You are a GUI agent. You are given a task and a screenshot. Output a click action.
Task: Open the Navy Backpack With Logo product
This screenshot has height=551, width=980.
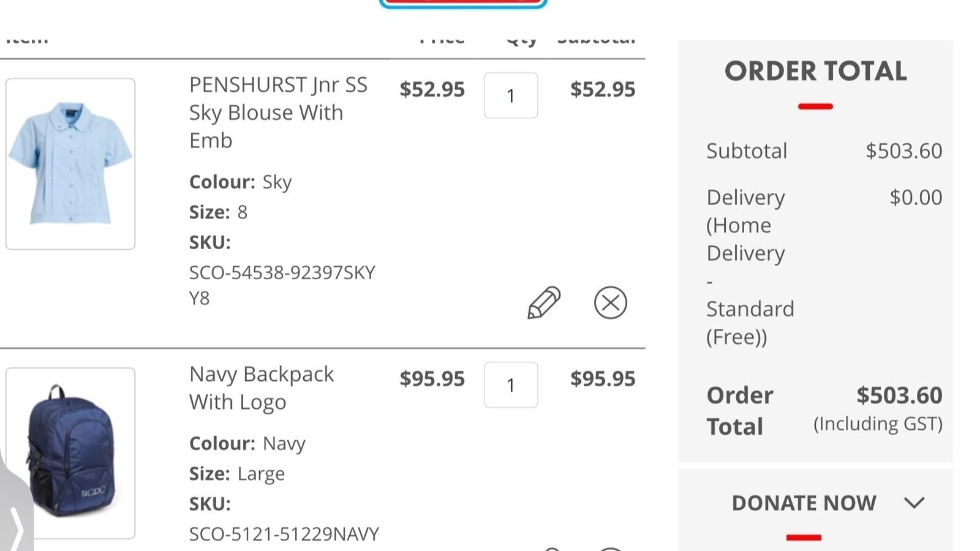pos(262,388)
